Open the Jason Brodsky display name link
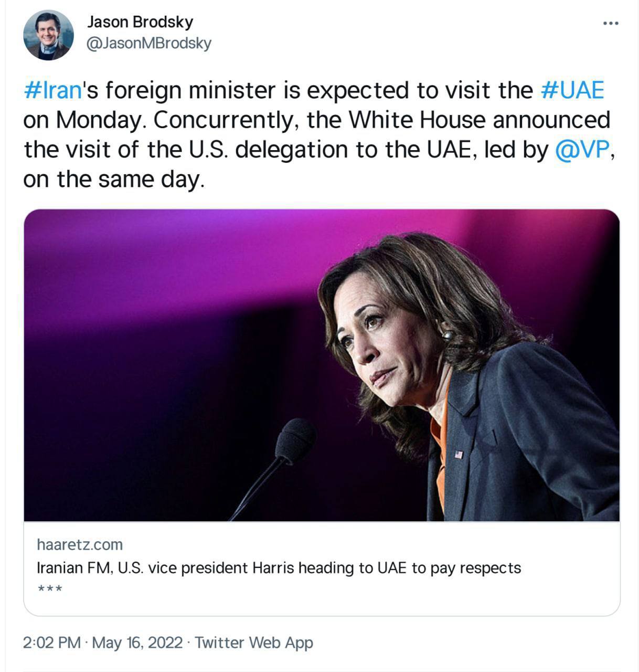This screenshot has height=672, width=639. [x=140, y=22]
